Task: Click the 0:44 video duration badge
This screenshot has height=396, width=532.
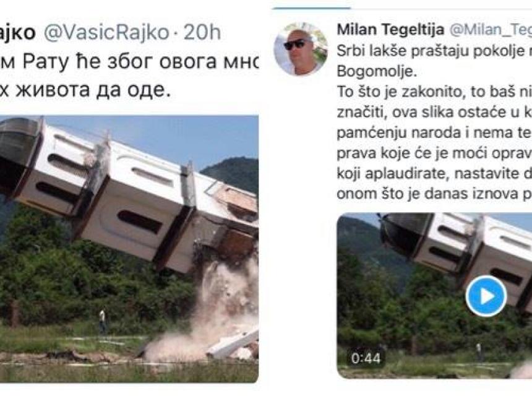Action: coord(366,358)
